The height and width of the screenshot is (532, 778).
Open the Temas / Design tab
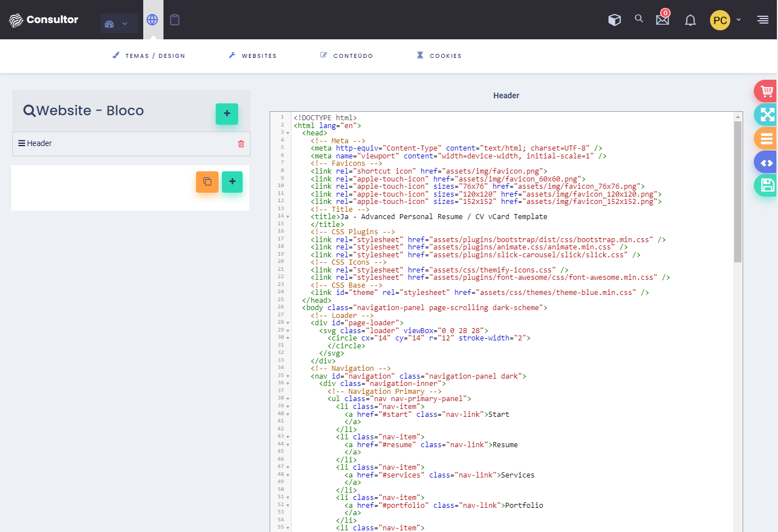[x=149, y=56]
